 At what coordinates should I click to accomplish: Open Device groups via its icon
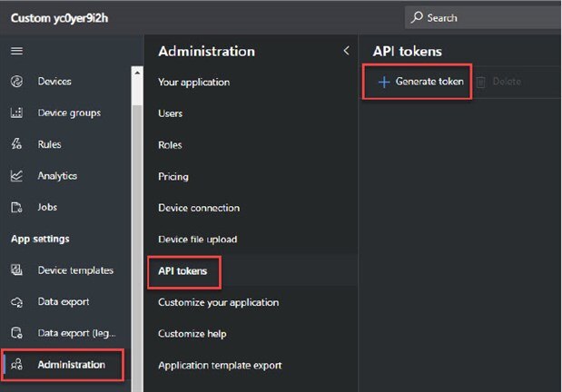coord(16,113)
